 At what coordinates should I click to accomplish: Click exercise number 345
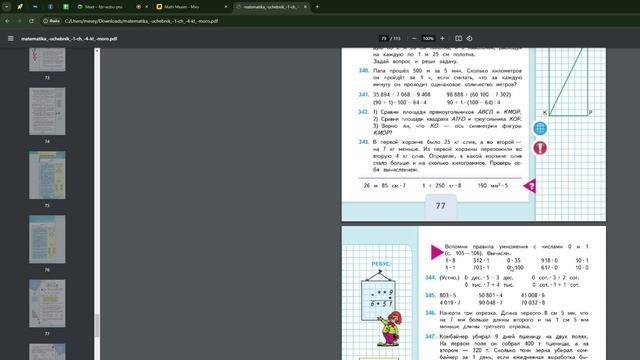point(430,295)
